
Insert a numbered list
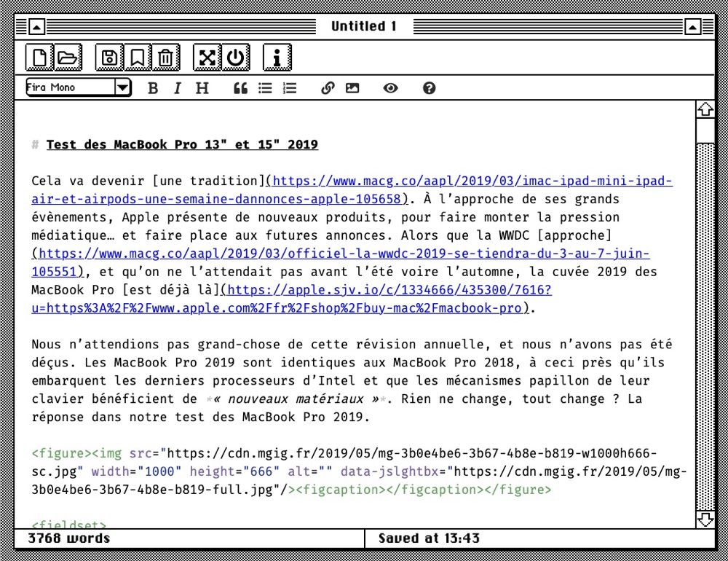pos(290,88)
